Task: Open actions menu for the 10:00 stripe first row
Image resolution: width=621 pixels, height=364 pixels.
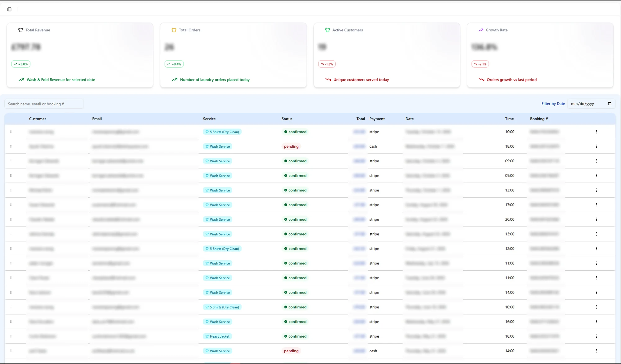Action: click(596, 132)
